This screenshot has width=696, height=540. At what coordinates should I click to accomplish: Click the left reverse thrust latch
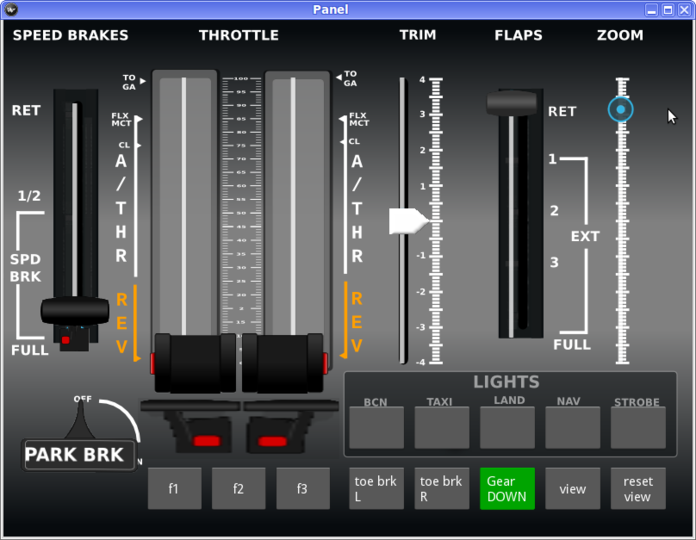(x=206, y=440)
